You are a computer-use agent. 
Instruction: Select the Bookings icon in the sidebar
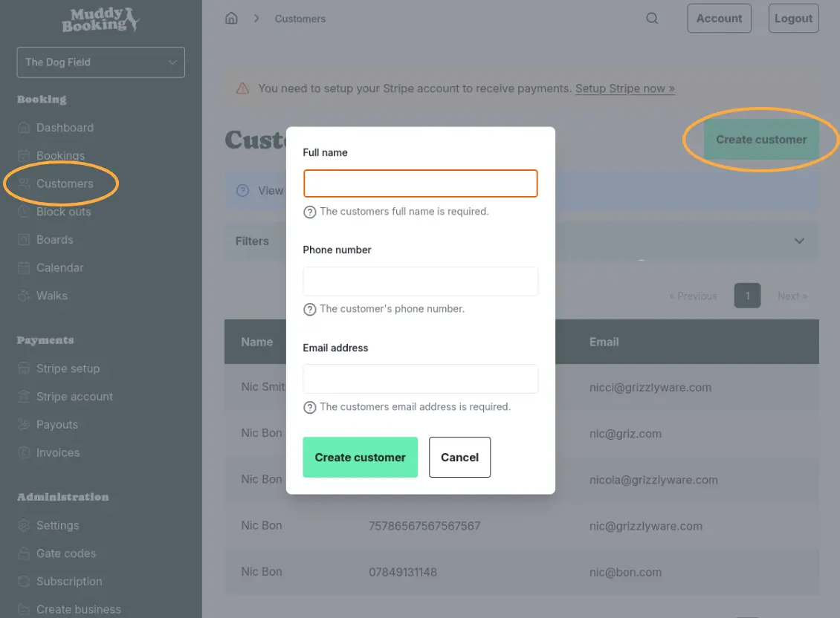(25, 155)
